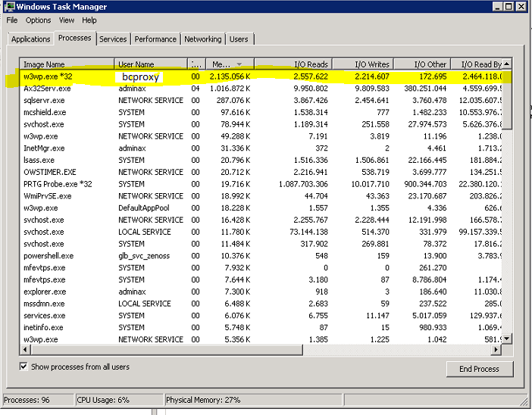Select mfevtps.exe using 7.932 K memory
The height and width of the screenshot is (415, 532).
(261, 267)
